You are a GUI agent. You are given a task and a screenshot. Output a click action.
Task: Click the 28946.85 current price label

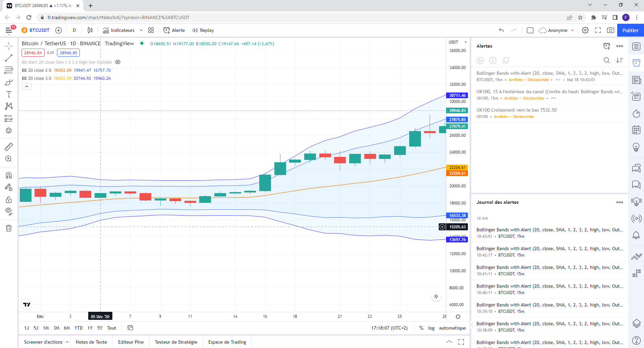coord(458,110)
